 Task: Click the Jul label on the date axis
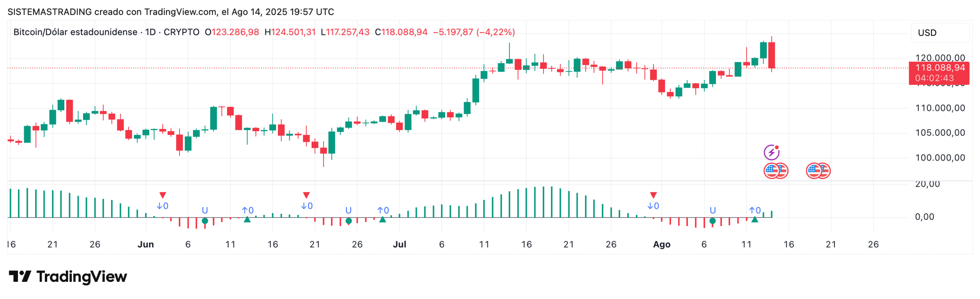click(399, 244)
